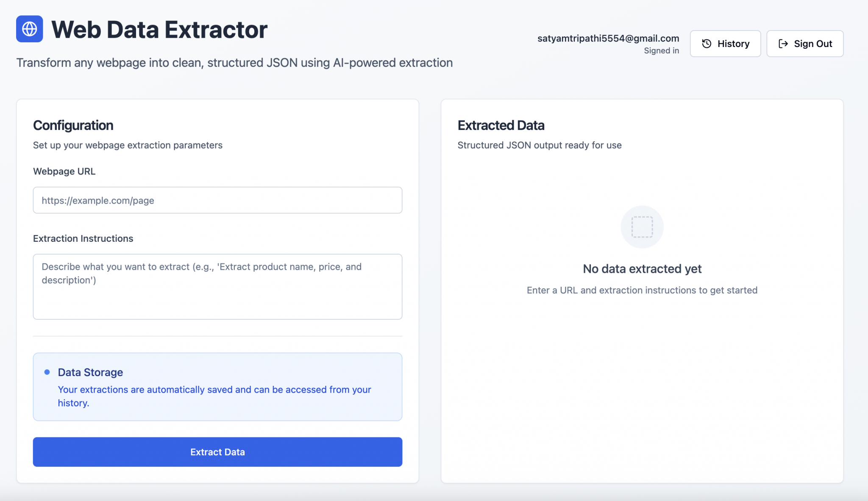This screenshot has width=868, height=501.
Task: Click the Data Storage notice box
Action: (217, 387)
